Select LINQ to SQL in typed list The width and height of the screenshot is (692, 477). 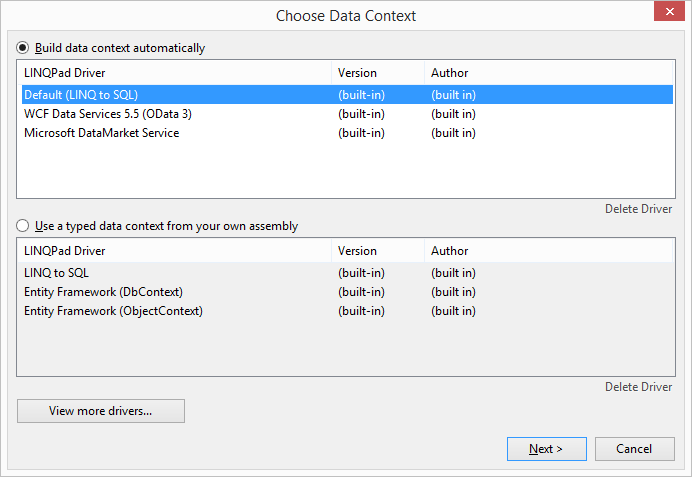point(347,273)
